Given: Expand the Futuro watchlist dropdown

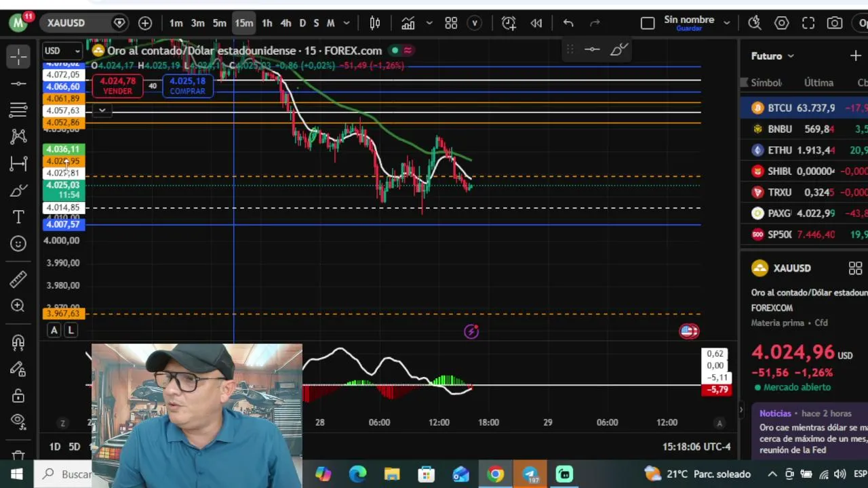Looking at the screenshot, I should click(x=772, y=56).
